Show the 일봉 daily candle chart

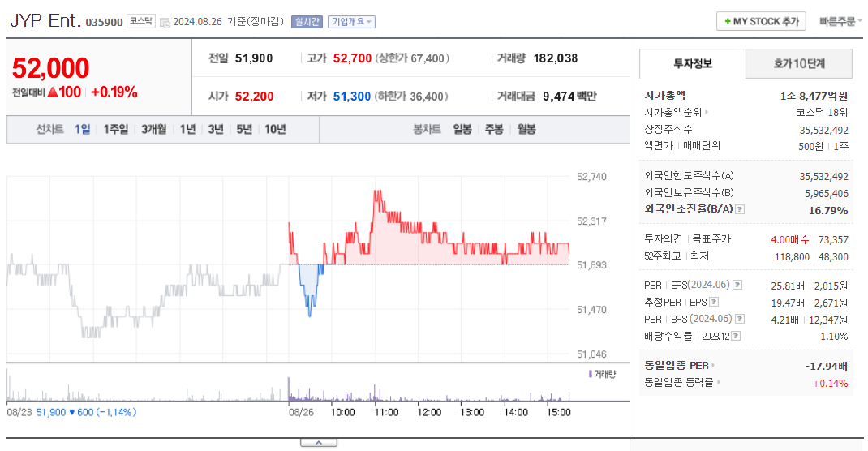462,130
